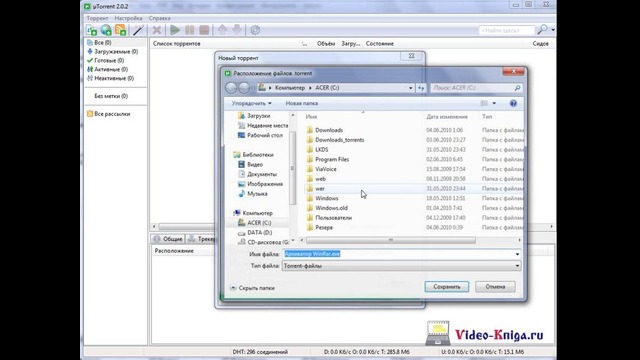This screenshot has width=640, height=360.
Task: Click Create New Torrent wand icon
Action: tap(138, 30)
